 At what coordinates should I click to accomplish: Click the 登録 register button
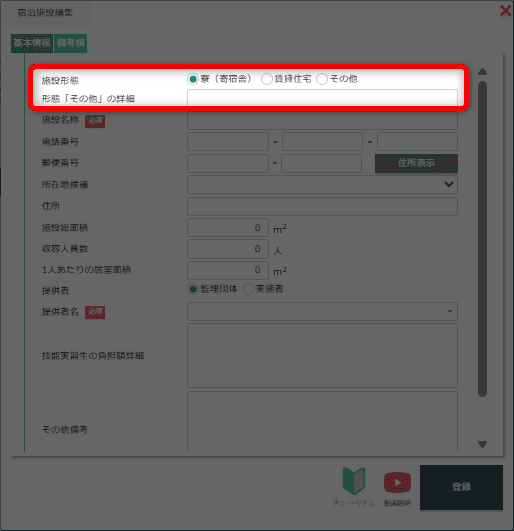coord(461,487)
